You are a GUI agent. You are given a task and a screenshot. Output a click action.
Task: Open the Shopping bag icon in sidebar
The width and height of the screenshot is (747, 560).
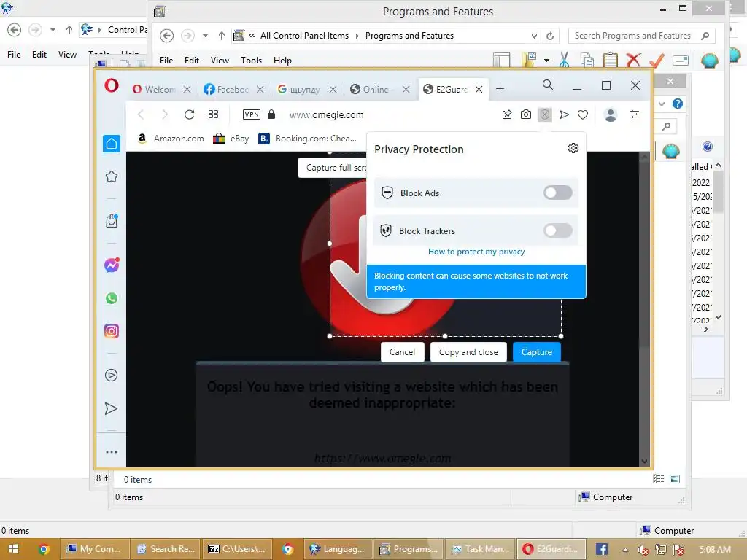point(112,221)
